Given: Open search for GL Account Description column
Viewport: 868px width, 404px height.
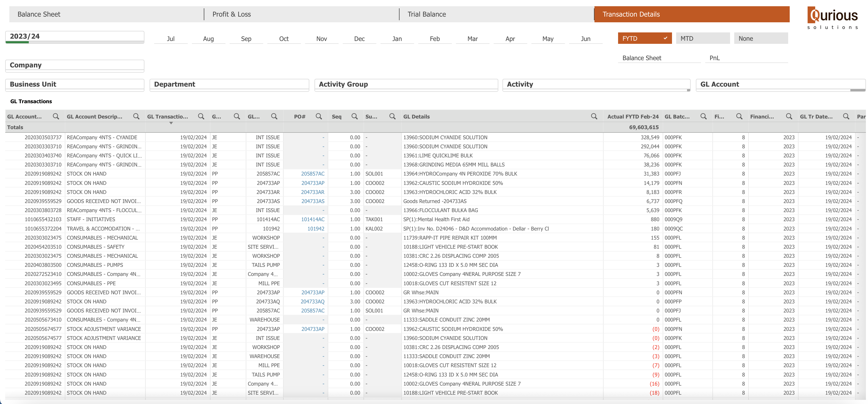Looking at the screenshot, I should click(136, 116).
